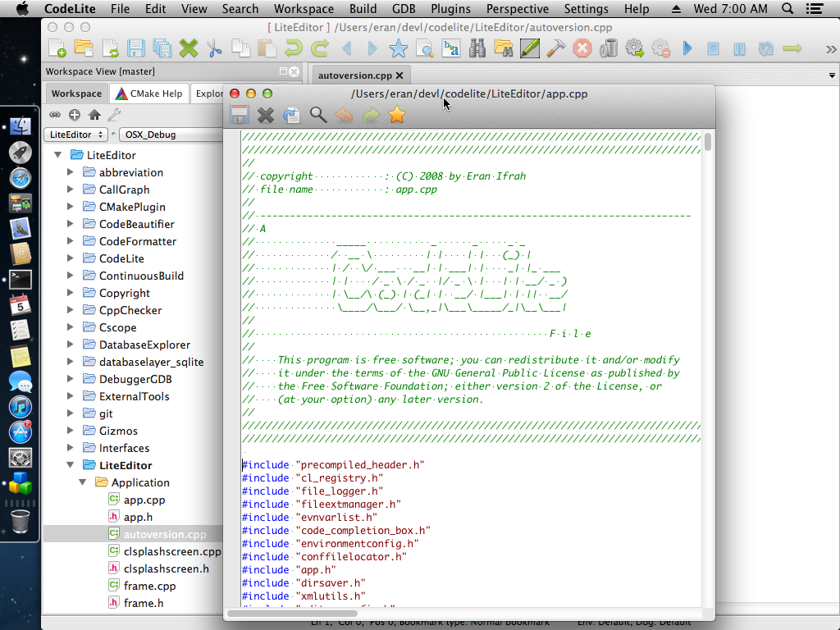840x630 pixels.
Task: Open the Plugins menu
Action: pos(450,8)
